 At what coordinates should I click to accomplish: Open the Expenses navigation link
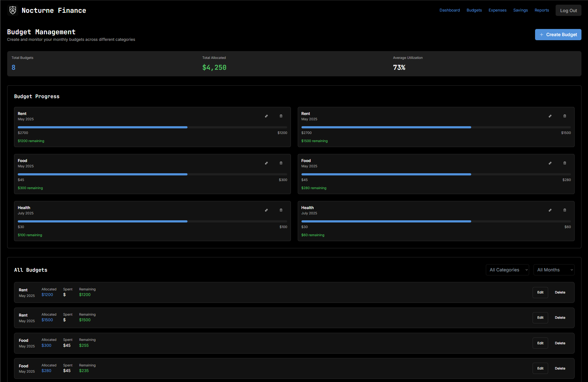(x=497, y=10)
